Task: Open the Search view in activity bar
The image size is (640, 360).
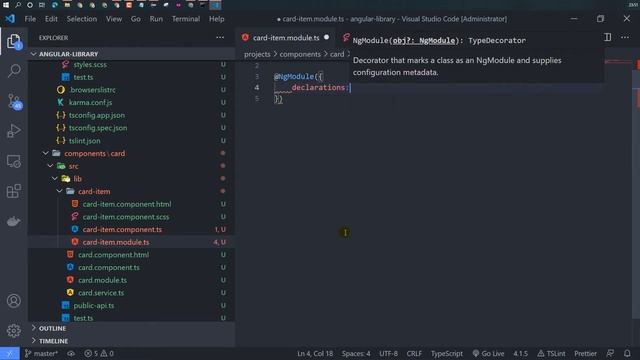Action: (14, 71)
